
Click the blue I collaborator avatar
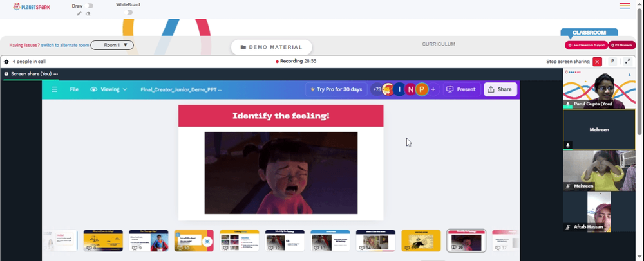[x=399, y=89]
